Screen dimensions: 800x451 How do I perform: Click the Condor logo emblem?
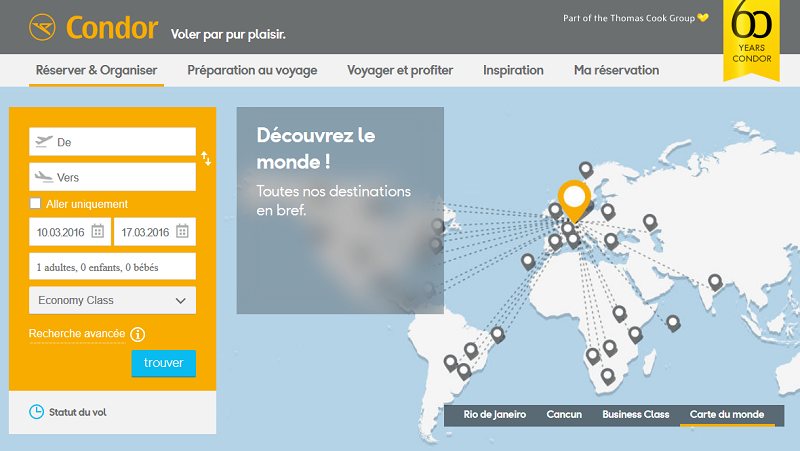tap(42, 27)
